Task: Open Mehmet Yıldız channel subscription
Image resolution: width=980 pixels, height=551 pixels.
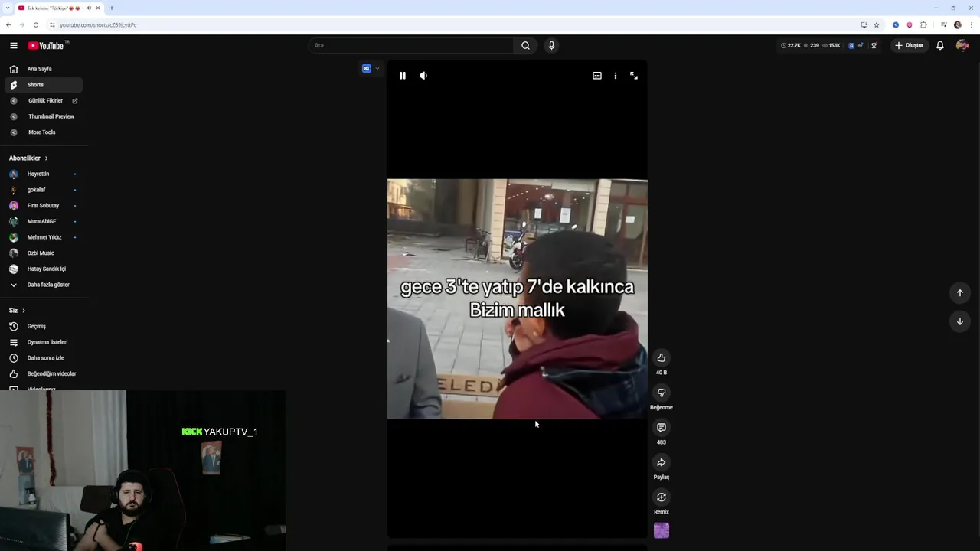Action: click(44, 237)
